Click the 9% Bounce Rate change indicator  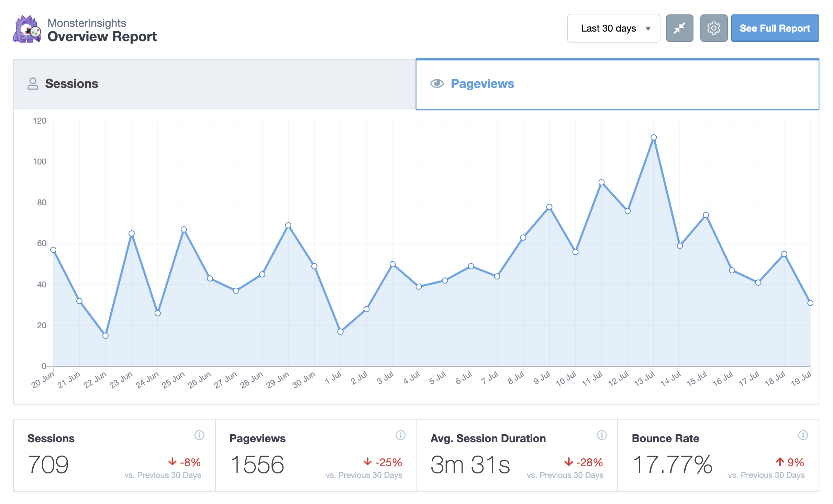tap(790, 462)
